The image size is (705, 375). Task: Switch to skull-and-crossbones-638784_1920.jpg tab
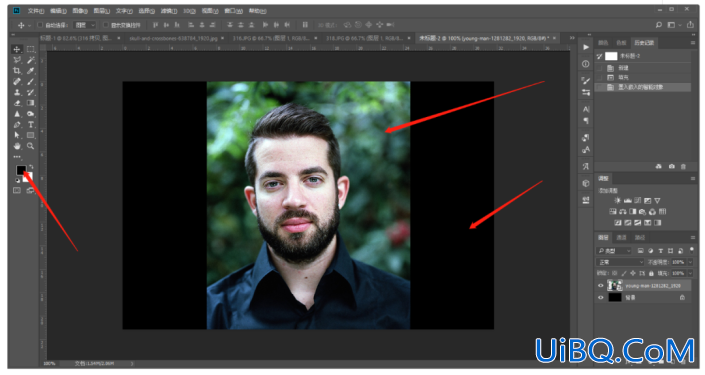(x=173, y=38)
